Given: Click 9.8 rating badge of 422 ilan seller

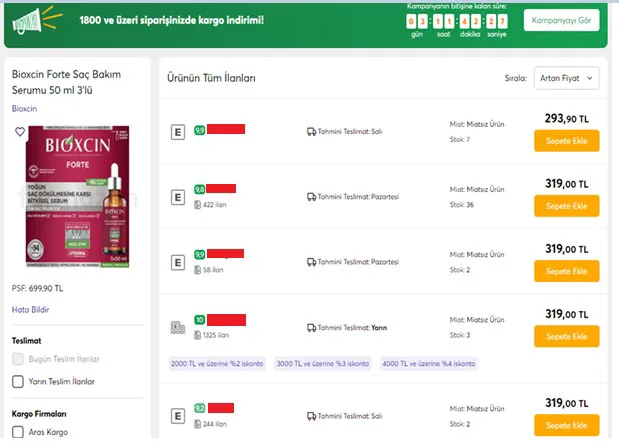Looking at the screenshot, I should point(199,189).
